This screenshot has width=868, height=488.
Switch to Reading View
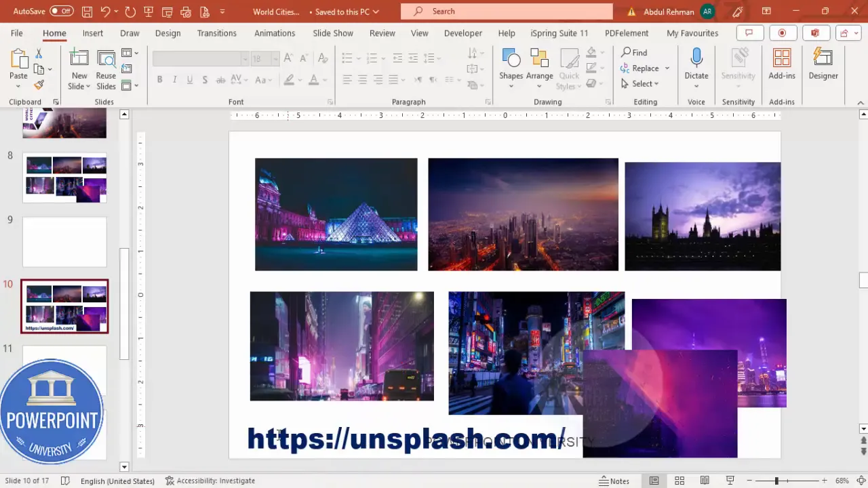pyautogui.click(x=705, y=481)
